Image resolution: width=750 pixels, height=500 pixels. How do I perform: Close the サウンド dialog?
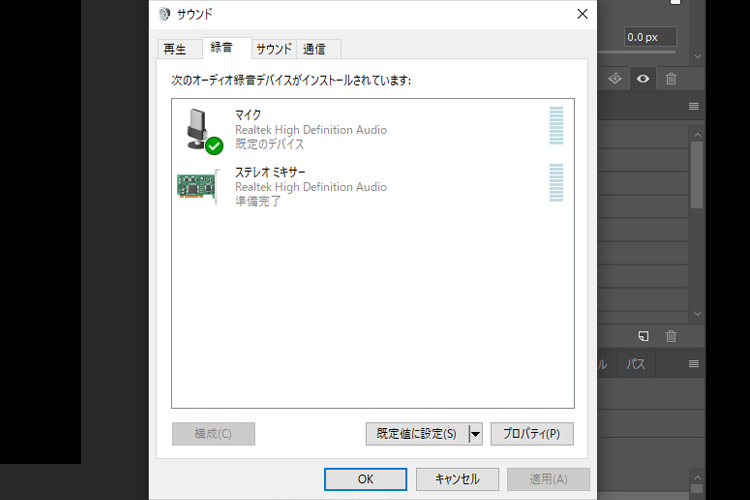582,14
